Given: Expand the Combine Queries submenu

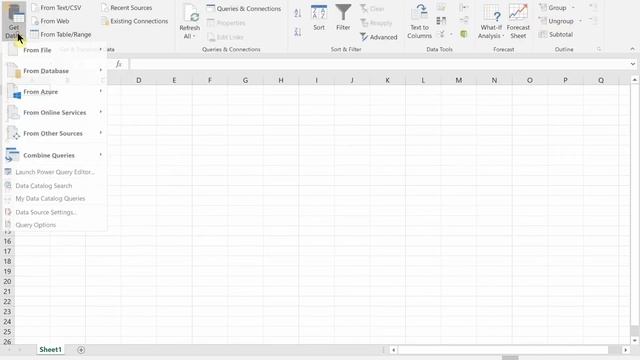Looking at the screenshot, I should click(x=55, y=156).
